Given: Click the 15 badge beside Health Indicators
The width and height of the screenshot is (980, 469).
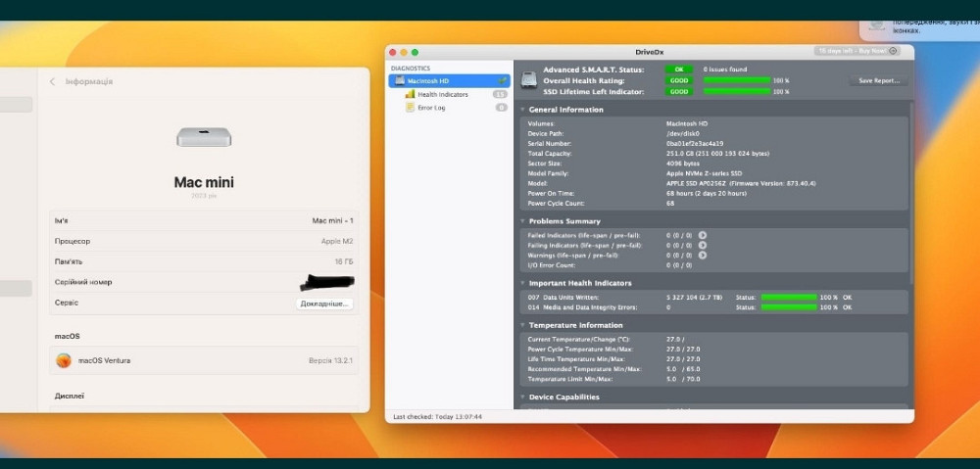Looking at the screenshot, I should 500,94.
